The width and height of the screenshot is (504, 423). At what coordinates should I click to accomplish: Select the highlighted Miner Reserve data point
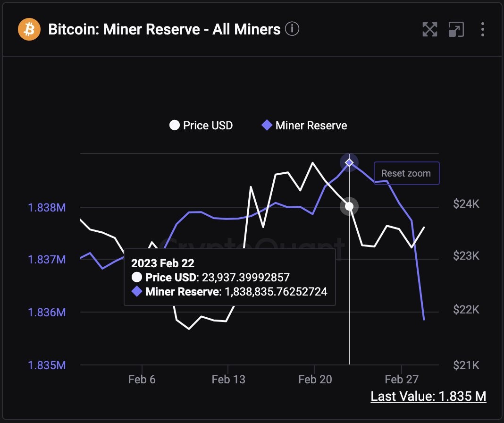point(349,162)
